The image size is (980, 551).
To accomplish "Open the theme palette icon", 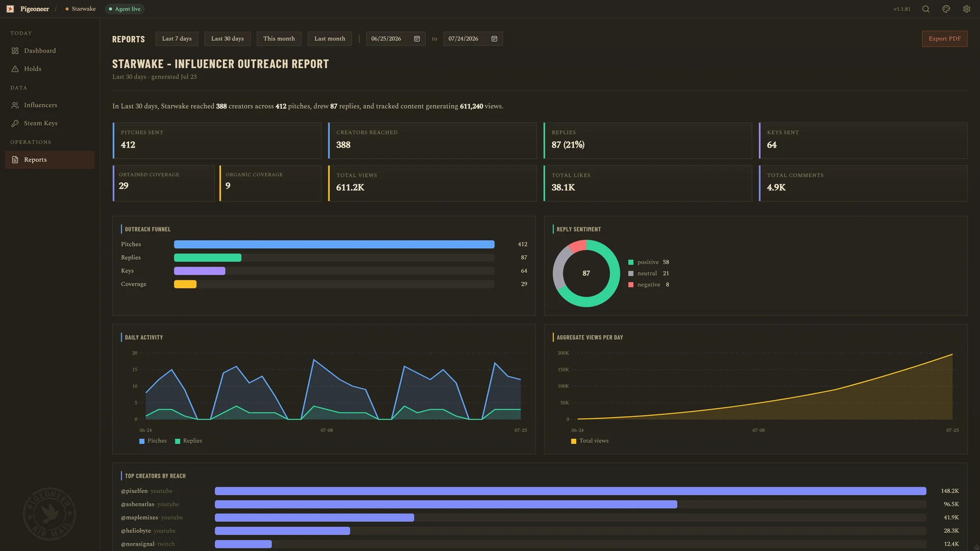I will [946, 9].
